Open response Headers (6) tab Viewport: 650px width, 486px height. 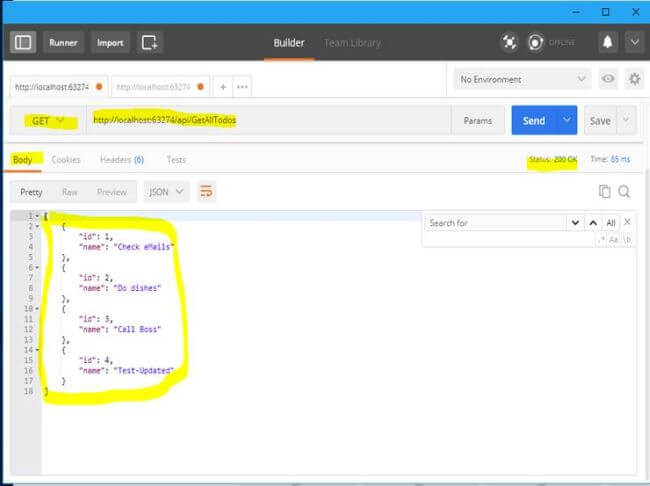tap(122, 160)
